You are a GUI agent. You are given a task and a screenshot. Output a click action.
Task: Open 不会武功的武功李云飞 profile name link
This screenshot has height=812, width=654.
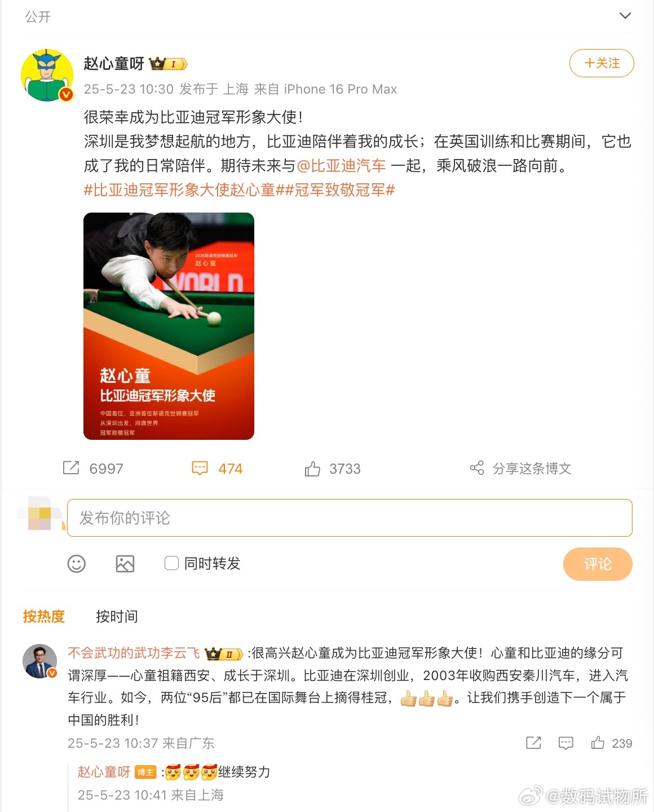(x=134, y=653)
